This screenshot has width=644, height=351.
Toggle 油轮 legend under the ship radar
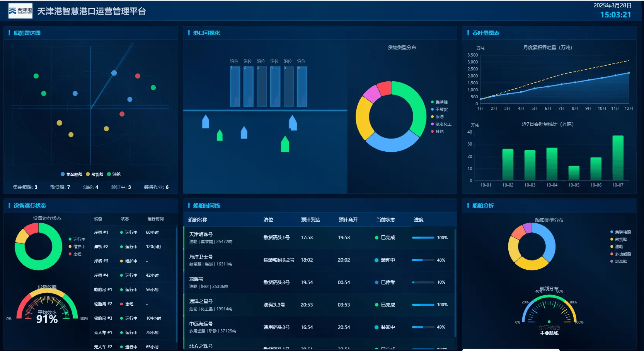[114, 175]
